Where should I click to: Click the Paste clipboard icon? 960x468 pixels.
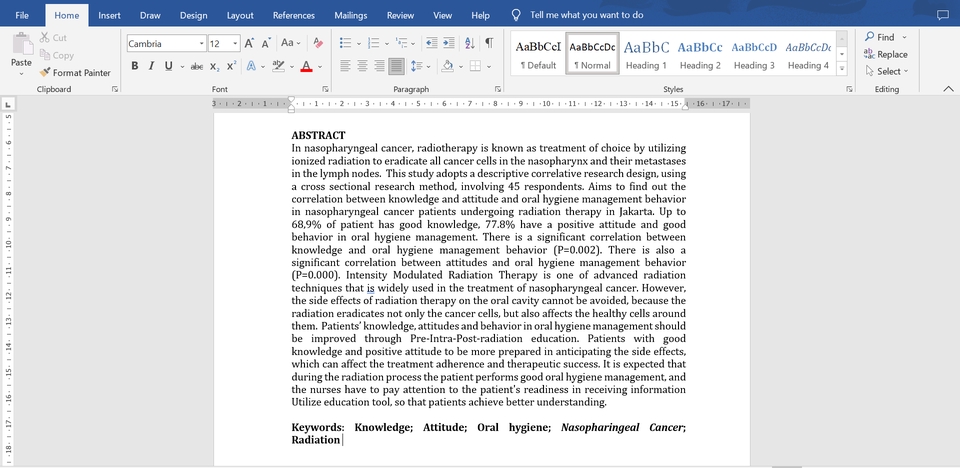(x=21, y=45)
